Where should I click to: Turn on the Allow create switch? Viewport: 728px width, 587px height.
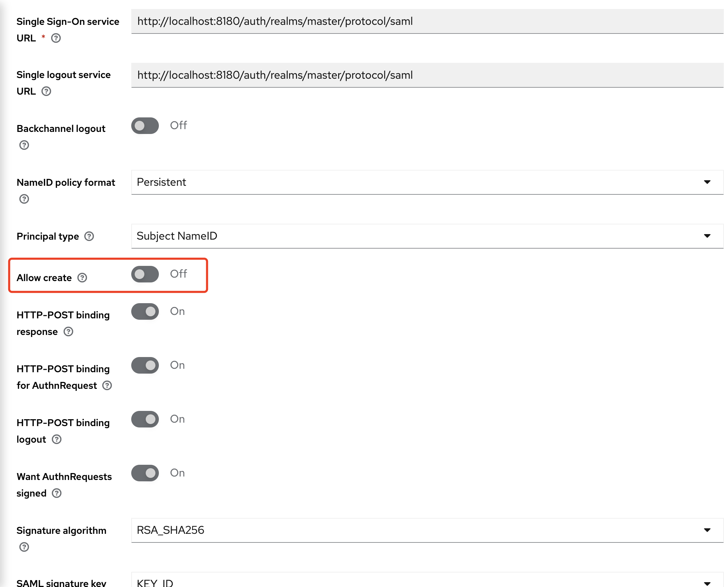[145, 275]
